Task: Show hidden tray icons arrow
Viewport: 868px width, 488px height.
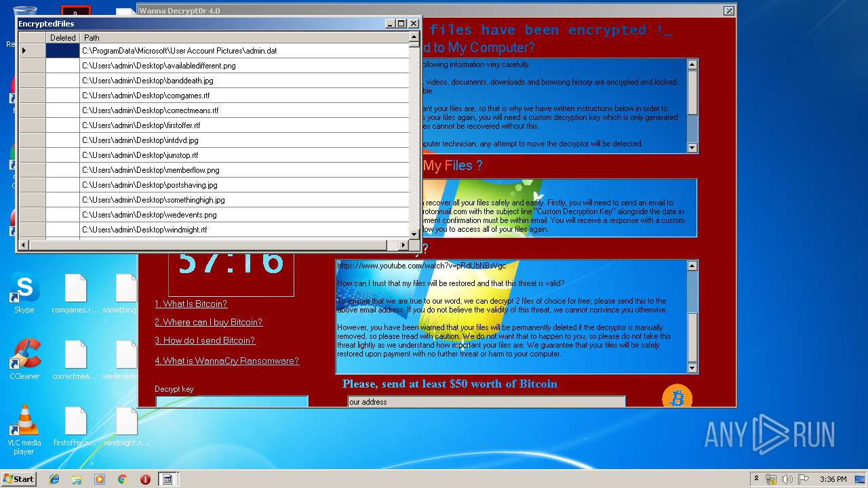Action: click(756, 479)
